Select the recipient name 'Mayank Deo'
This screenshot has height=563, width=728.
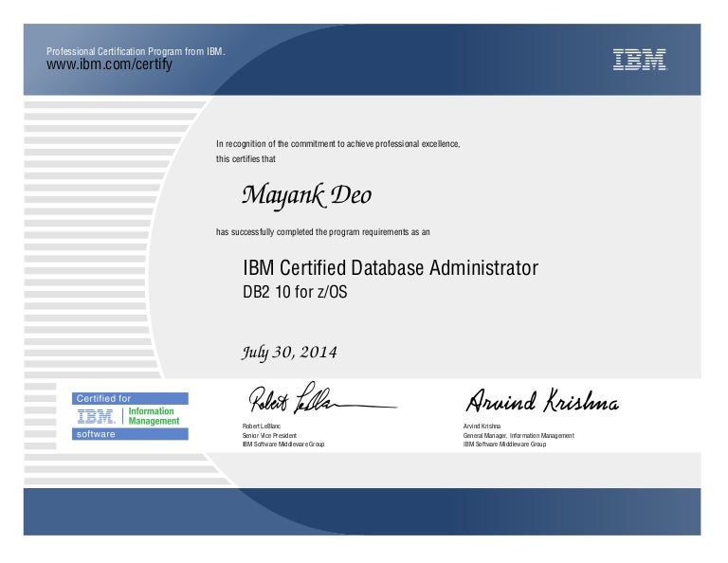306,196
